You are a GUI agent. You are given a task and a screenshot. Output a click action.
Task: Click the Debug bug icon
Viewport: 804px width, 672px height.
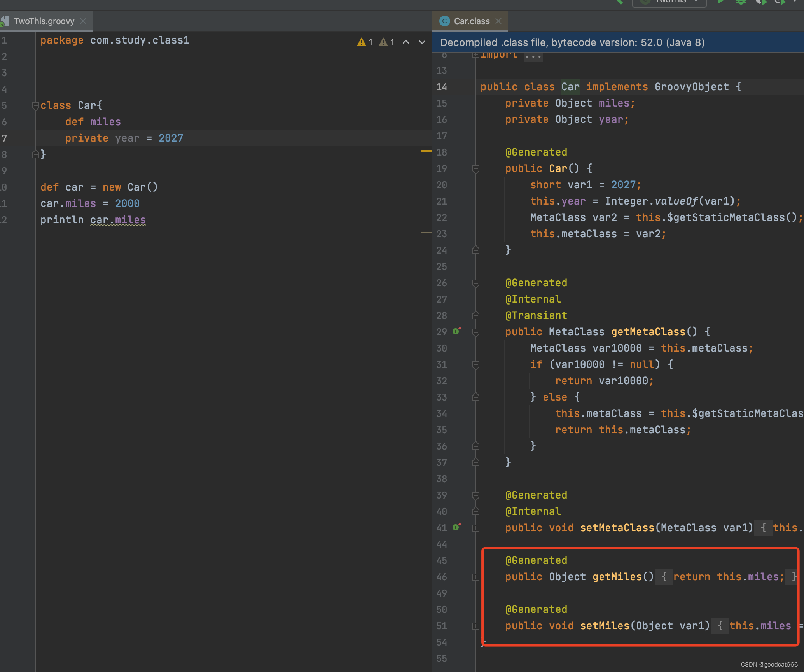click(741, 2)
